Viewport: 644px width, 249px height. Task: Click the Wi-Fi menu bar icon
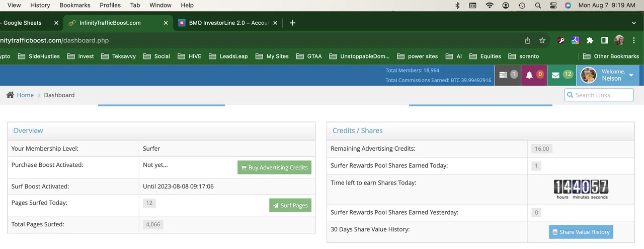490,5
